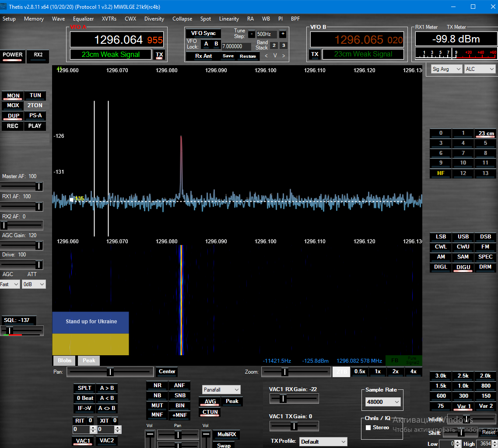Open the Equalizer menu
The image size is (498, 448).
click(83, 19)
